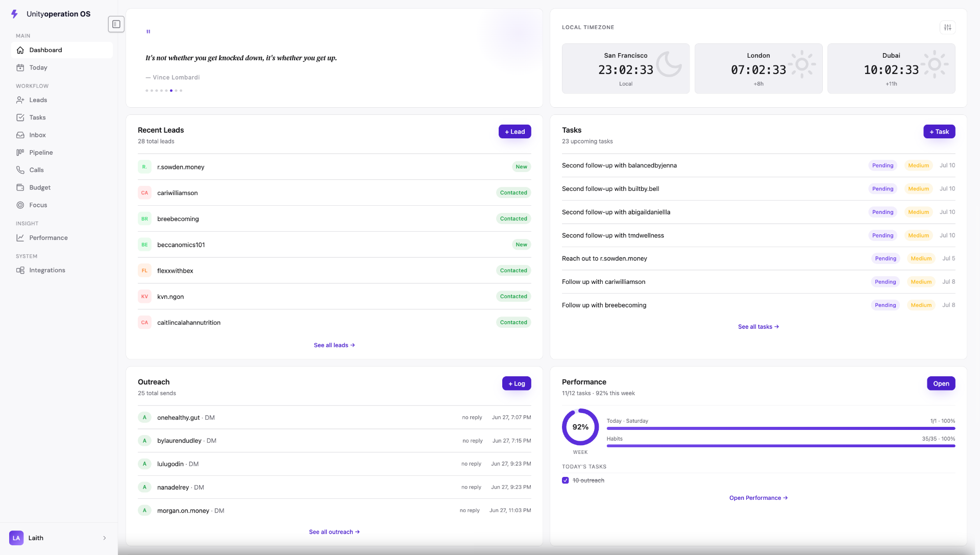Follow the See all tasks link
The height and width of the screenshot is (555, 980).
(x=758, y=327)
